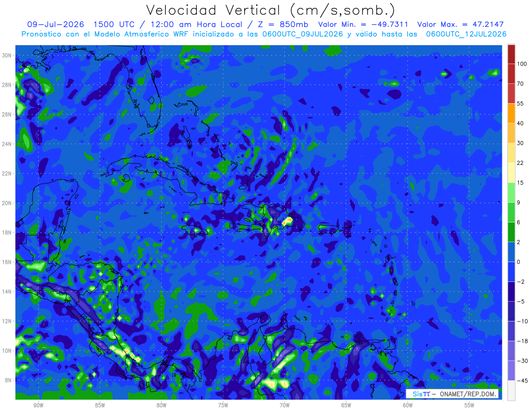Viewport: 532px width, 411px height.
Task: Click the colorbar label "40"
Action: point(520,123)
